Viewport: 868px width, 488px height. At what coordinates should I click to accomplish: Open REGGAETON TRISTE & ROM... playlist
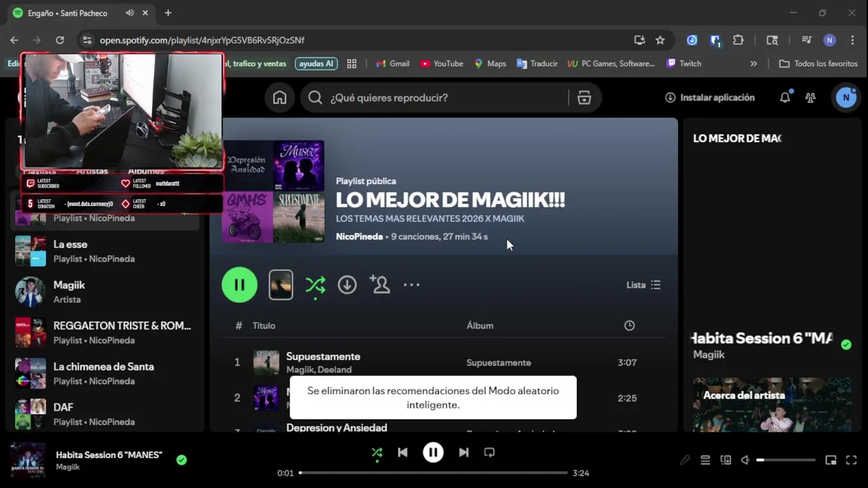(105, 332)
